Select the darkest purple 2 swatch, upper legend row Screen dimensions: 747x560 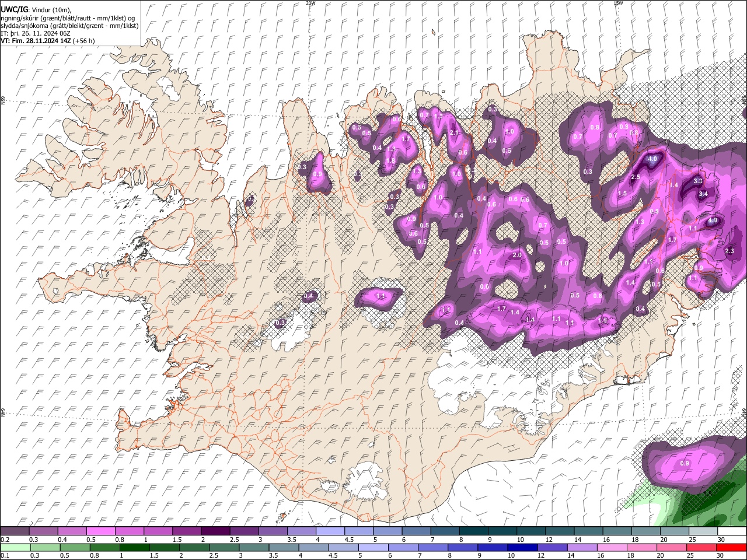coord(215,531)
